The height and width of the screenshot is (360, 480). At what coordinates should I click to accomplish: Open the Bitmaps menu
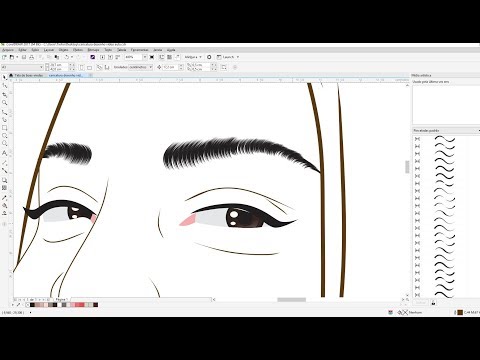tap(93, 50)
